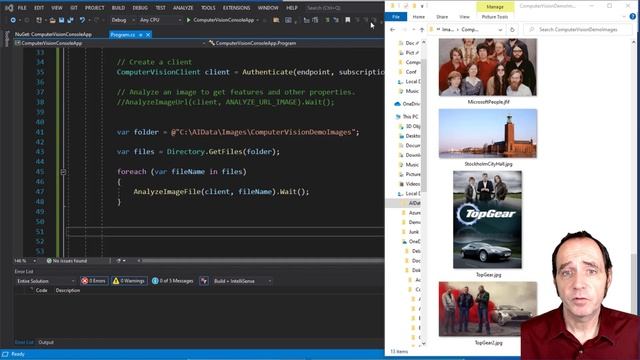The height and width of the screenshot is (360, 640).
Task: Select This PC in Explorer navigation pane
Action: pos(407,117)
